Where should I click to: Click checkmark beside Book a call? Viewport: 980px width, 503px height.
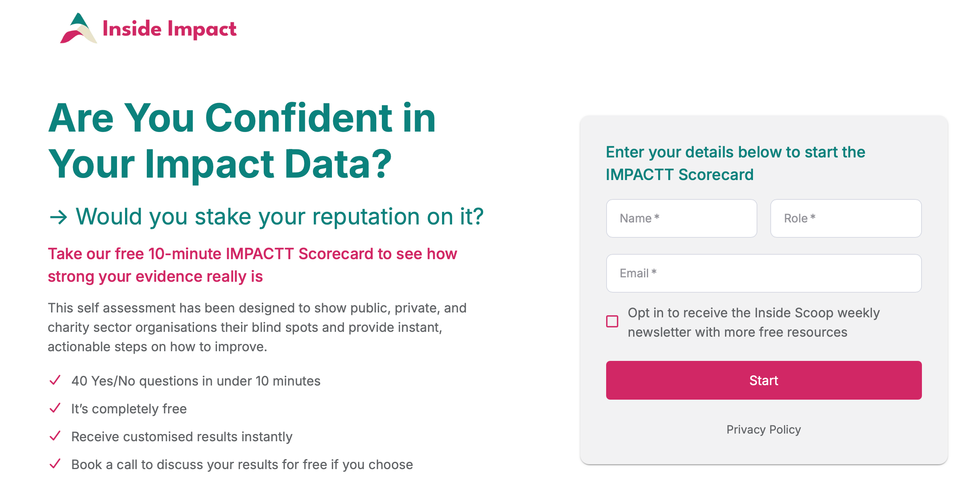pos(55,464)
